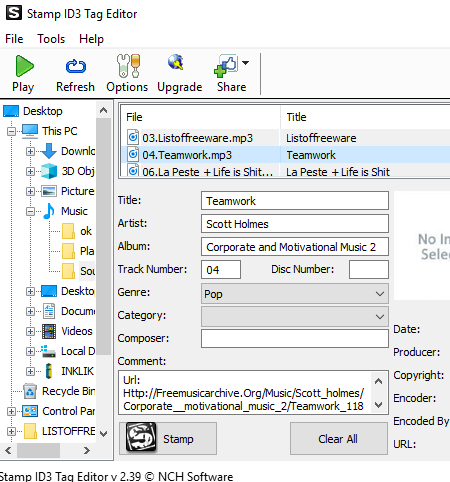Click the INKLIK USB drive icon
The width and height of the screenshot is (450, 482).
[49, 371]
